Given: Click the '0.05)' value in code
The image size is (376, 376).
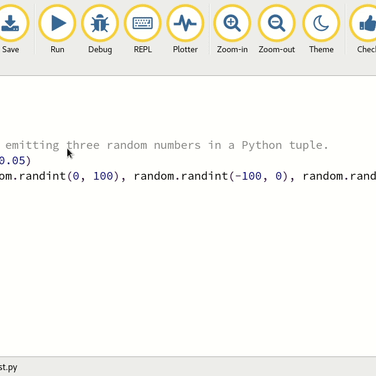Looking at the screenshot, I should click(15, 161).
